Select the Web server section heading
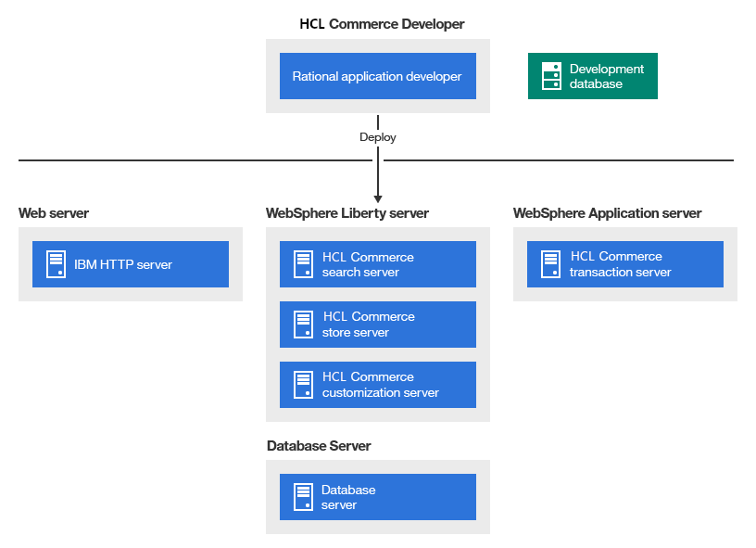756x548 pixels. click(x=53, y=212)
